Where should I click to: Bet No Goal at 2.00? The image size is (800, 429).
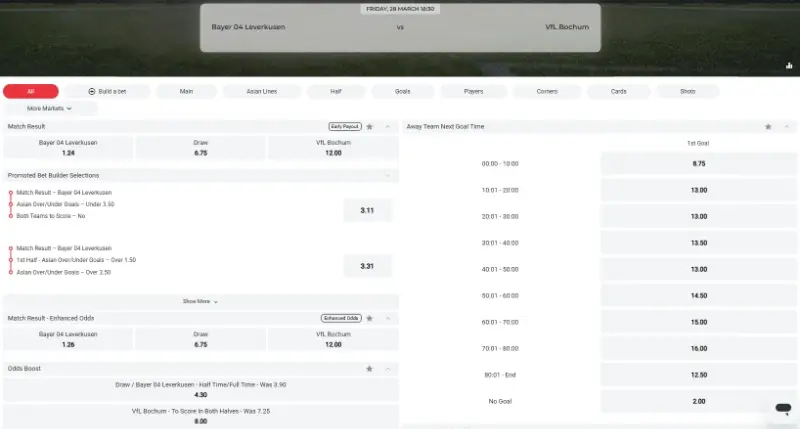point(698,401)
